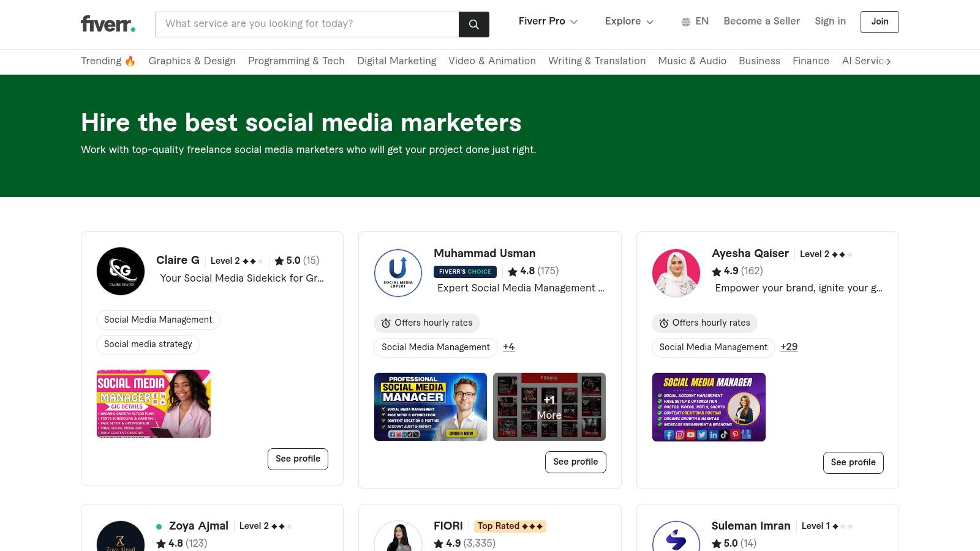
Task: Open Claire G's profile via See profile
Action: click(x=298, y=459)
